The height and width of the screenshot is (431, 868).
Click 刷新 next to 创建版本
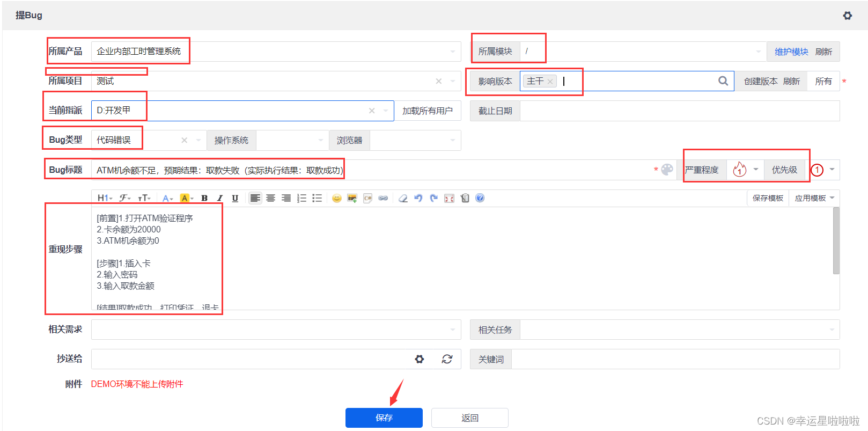pyautogui.click(x=791, y=81)
